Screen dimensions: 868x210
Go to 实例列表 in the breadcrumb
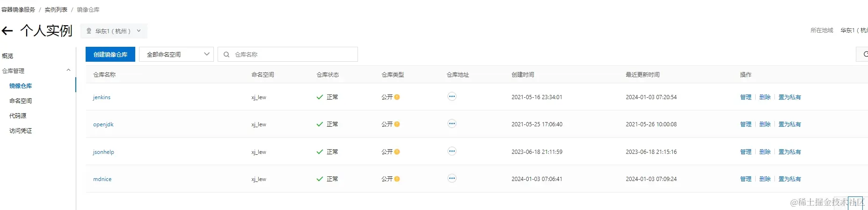click(x=56, y=9)
